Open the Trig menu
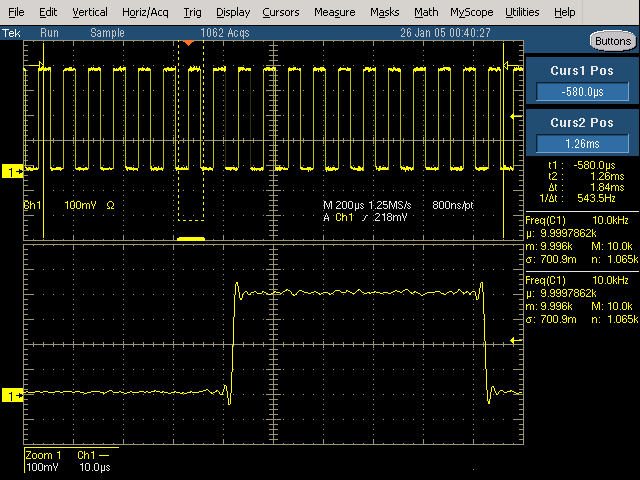The height and width of the screenshot is (480, 640). click(x=192, y=12)
